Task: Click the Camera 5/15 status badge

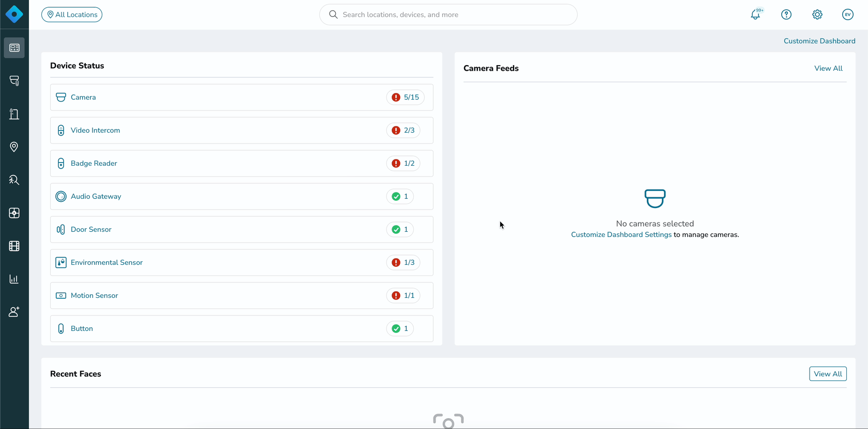Action: [x=406, y=97]
